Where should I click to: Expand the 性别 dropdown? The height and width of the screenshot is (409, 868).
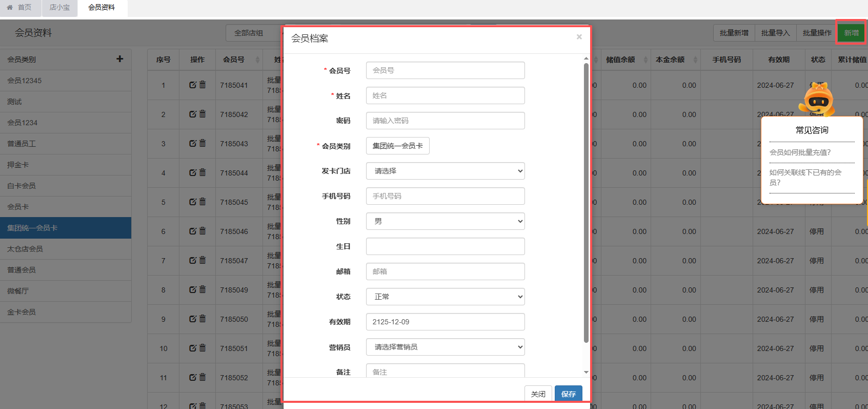coord(445,221)
